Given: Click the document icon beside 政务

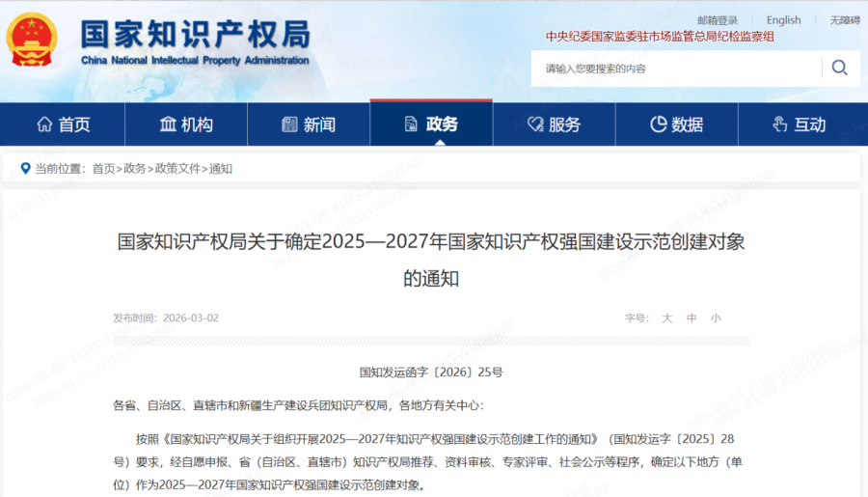Looking at the screenshot, I should pos(411,124).
